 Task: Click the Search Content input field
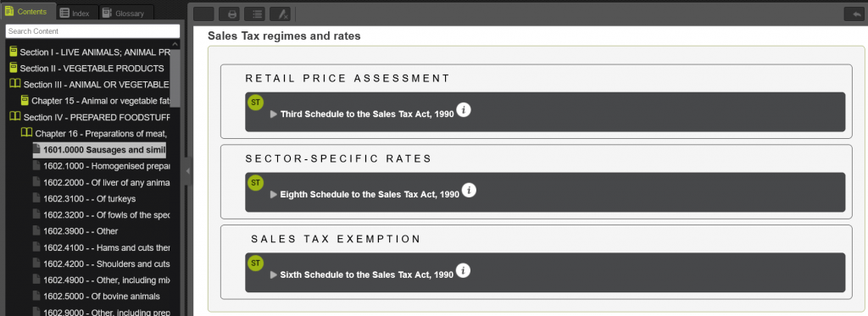click(92, 31)
